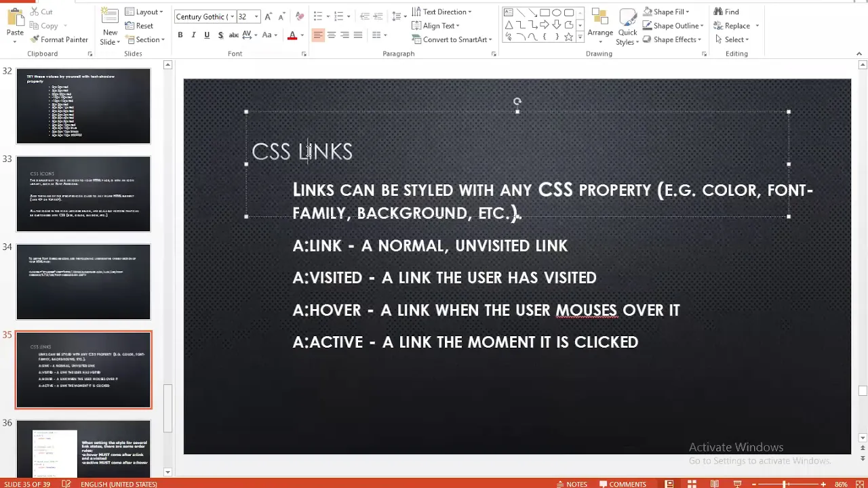The width and height of the screenshot is (868, 488).
Task: Clear all formatting eraser icon
Action: (x=300, y=16)
